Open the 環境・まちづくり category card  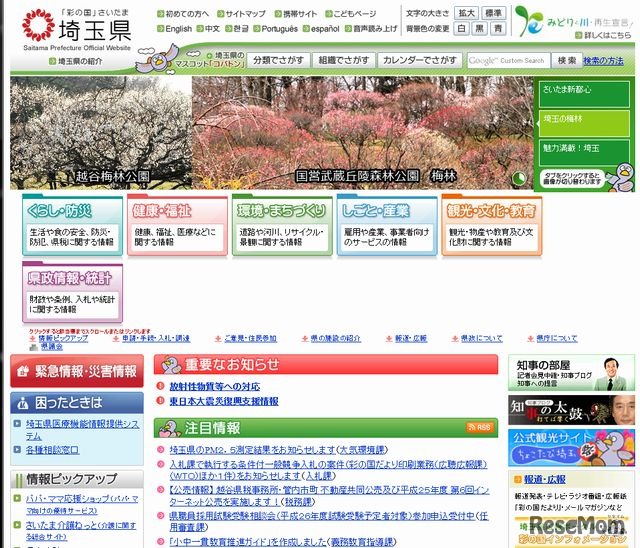click(x=282, y=225)
